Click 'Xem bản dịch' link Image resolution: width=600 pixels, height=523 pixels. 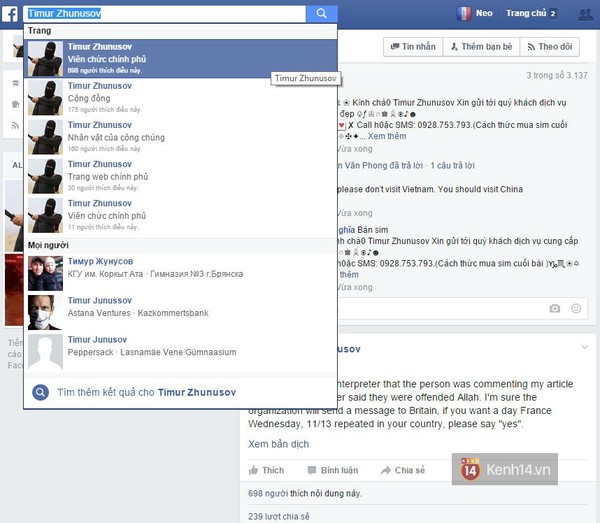278,444
